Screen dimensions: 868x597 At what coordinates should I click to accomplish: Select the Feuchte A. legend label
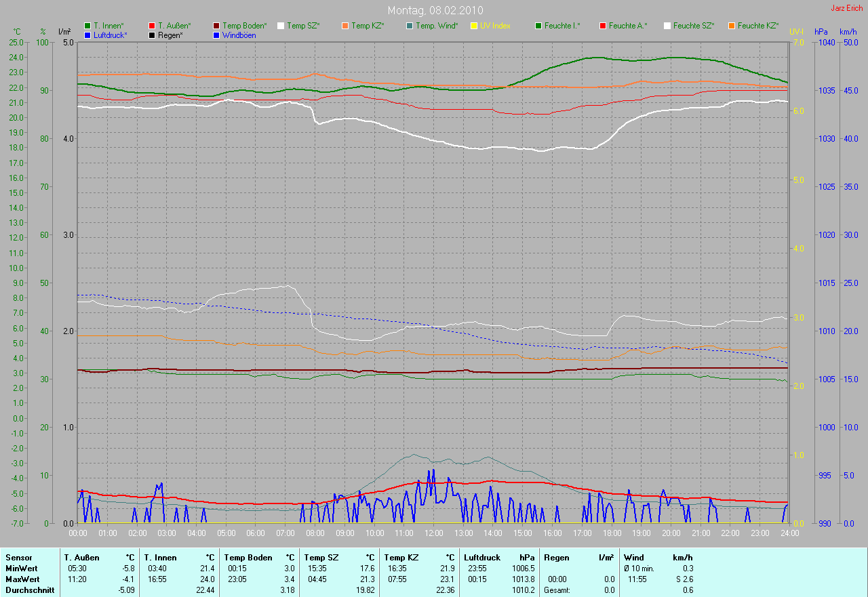point(627,26)
